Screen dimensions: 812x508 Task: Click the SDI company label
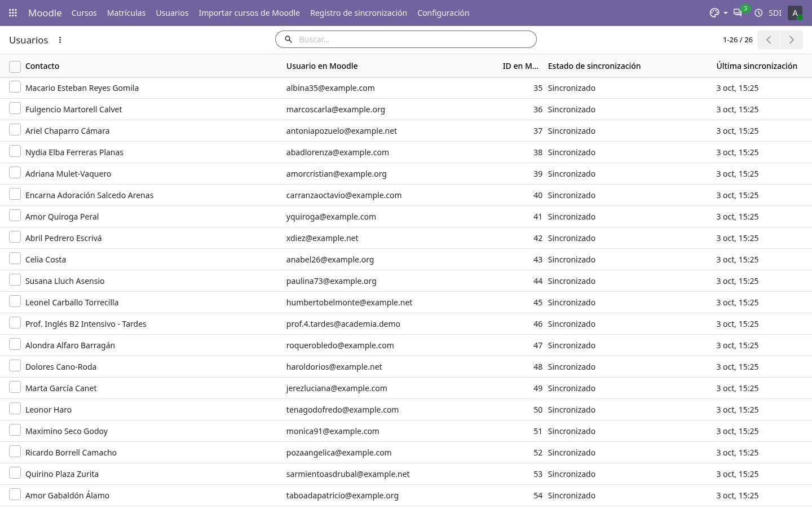click(x=775, y=12)
